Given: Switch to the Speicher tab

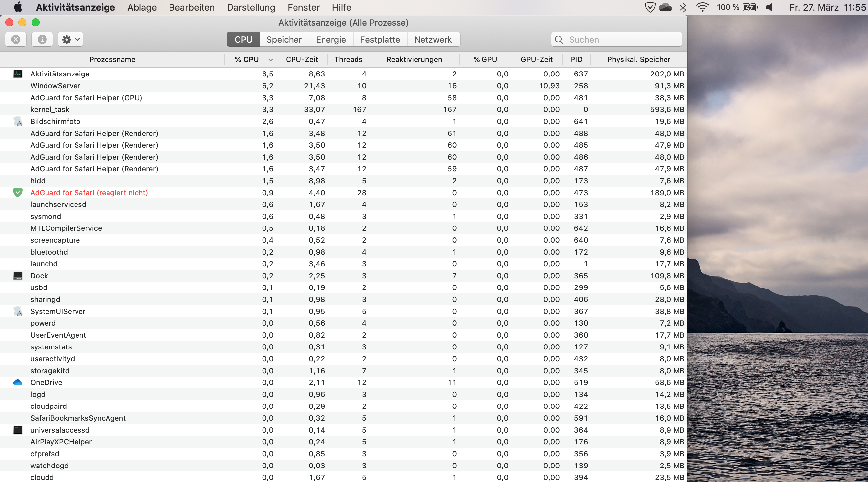Looking at the screenshot, I should (x=284, y=40).
